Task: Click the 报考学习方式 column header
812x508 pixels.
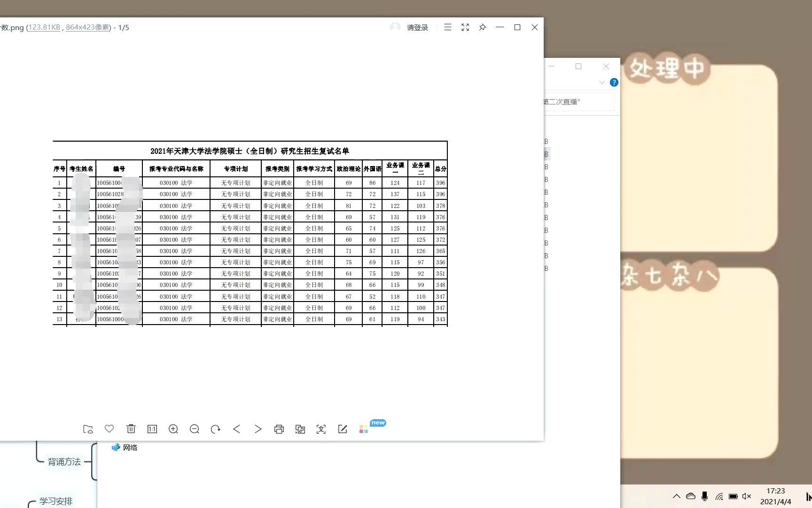Action: 314,169
